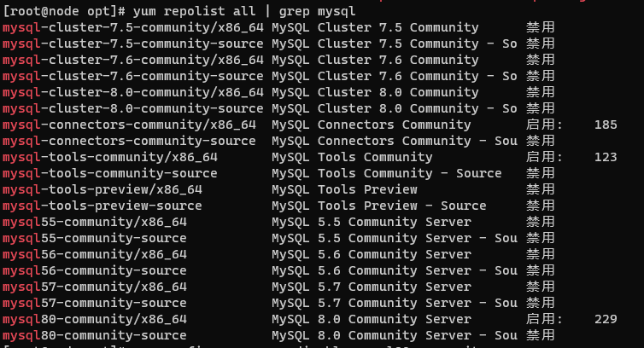Click the package count 123
The height and width of the screenshot is (348, 644).
click(x=606, y=157)
